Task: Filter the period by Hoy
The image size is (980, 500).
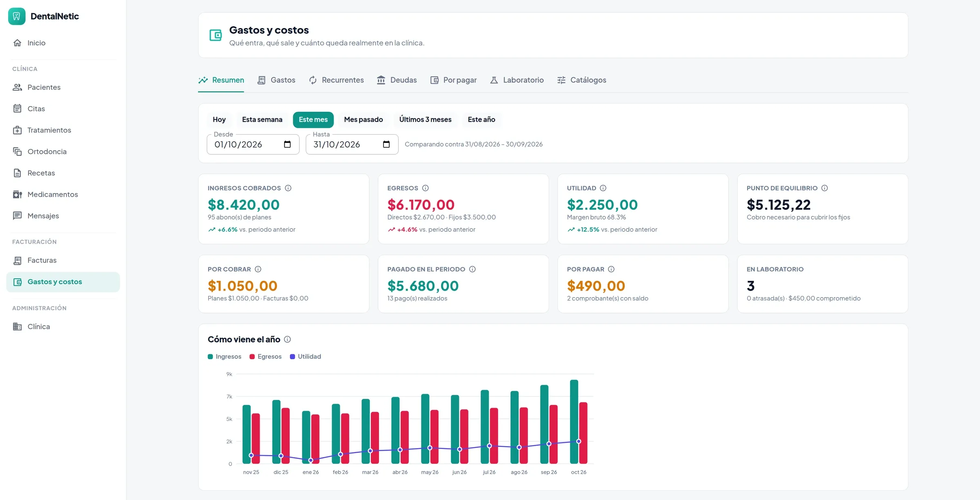Action: pyautogui.click(x=219, y=120)
